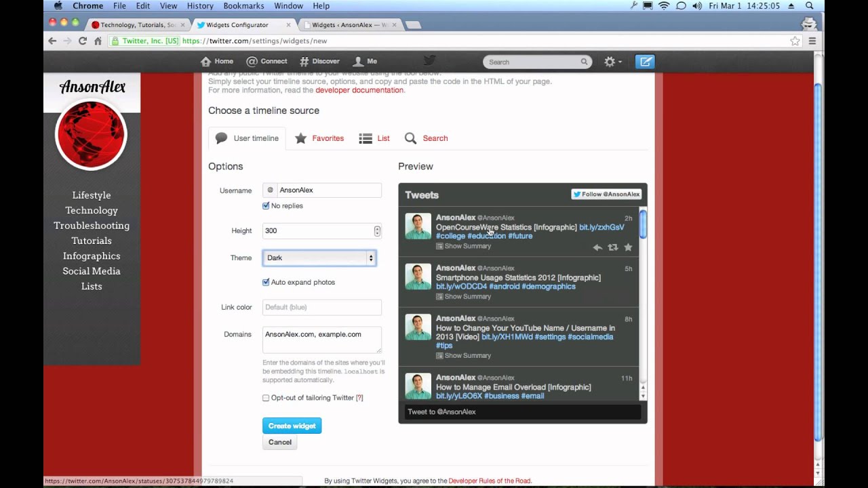Close the Widgets Configurator tab
Screen dimensions: 868x488
coord(288,25)
